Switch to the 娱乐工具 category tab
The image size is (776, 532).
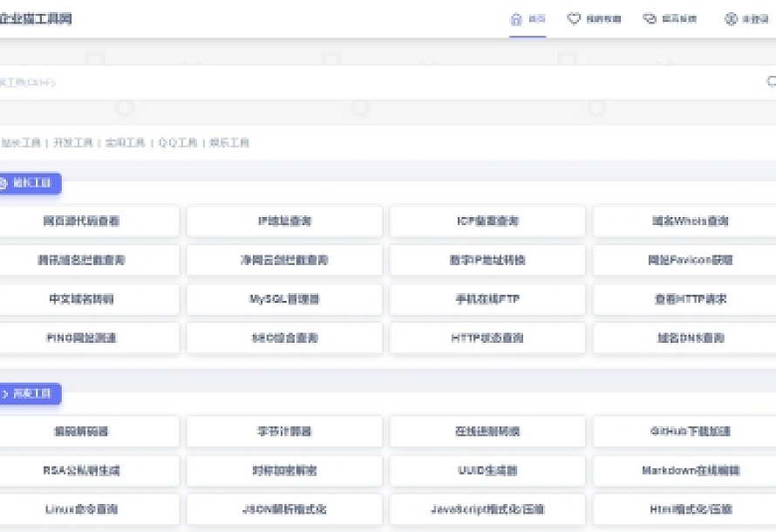click(229, 143)
